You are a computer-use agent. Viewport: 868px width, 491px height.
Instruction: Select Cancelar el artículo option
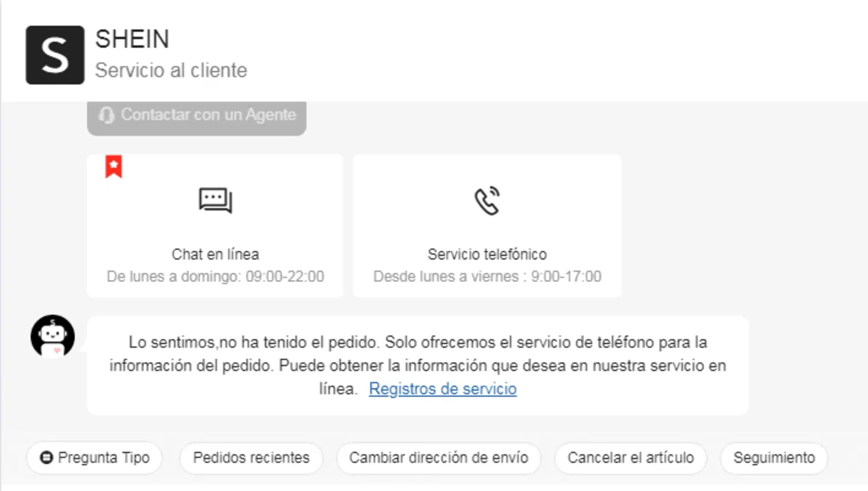631,458
